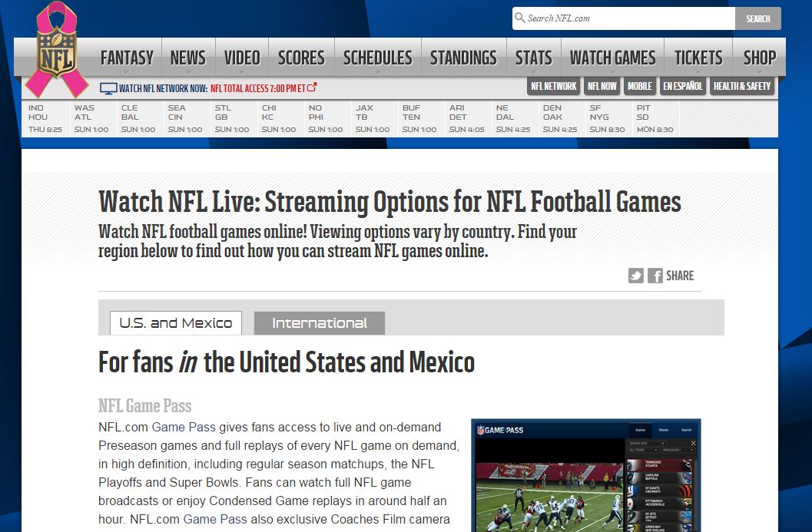Open the NFL Total Access 7:00 PM ET link
This screenshot has height=532, width=812.
(258, 88)
